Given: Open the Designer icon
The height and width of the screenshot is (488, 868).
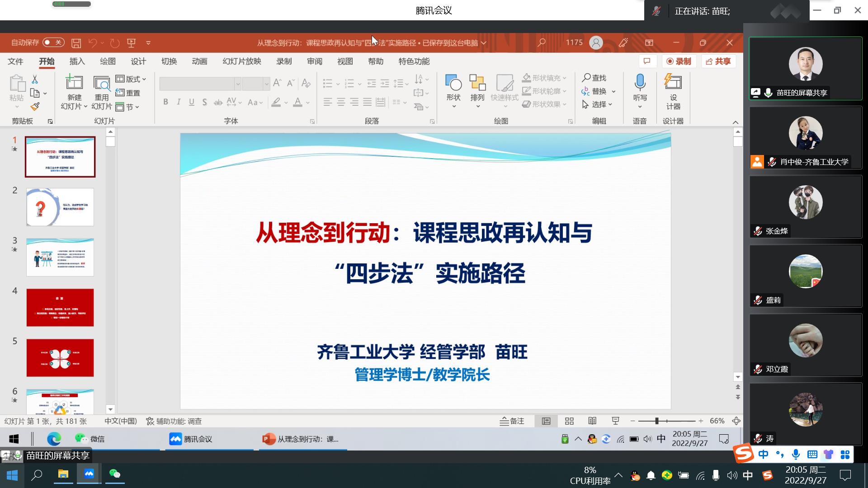Looking at the screenshot, I should 673,82.
